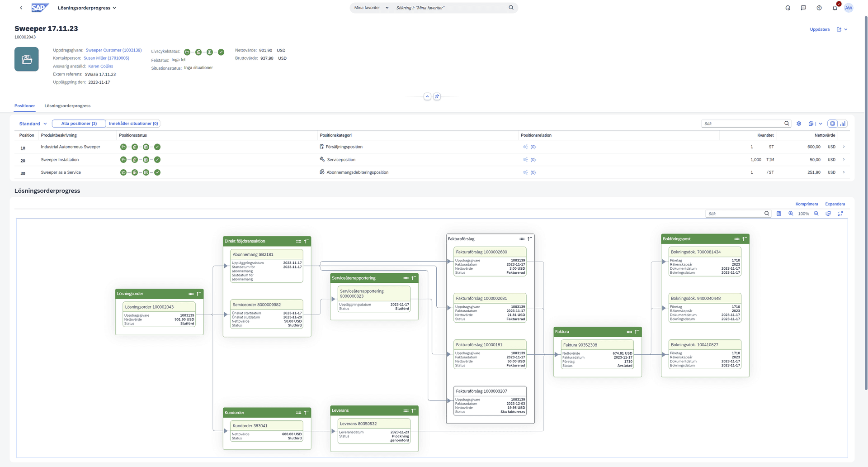
Task: Switch positions view to table mode
Action: click(832, 124)
